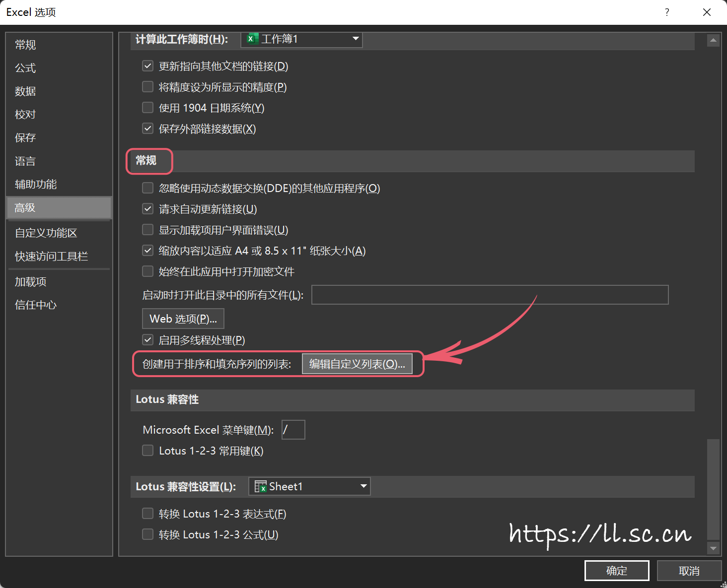Toggle 启用多线程处理 checkbox
Image resolution: width=727 pixels, height=588 pixels.
coord(148,340)
